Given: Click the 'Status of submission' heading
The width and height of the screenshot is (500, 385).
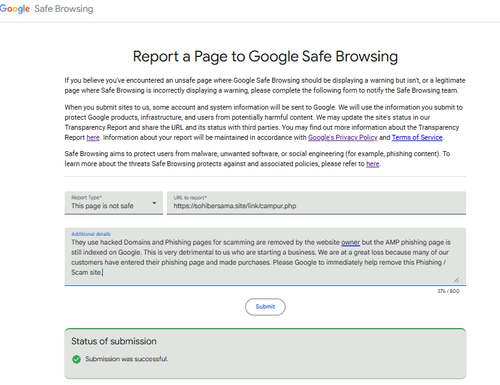Looking at the screenshot, I should click(114, 341).
